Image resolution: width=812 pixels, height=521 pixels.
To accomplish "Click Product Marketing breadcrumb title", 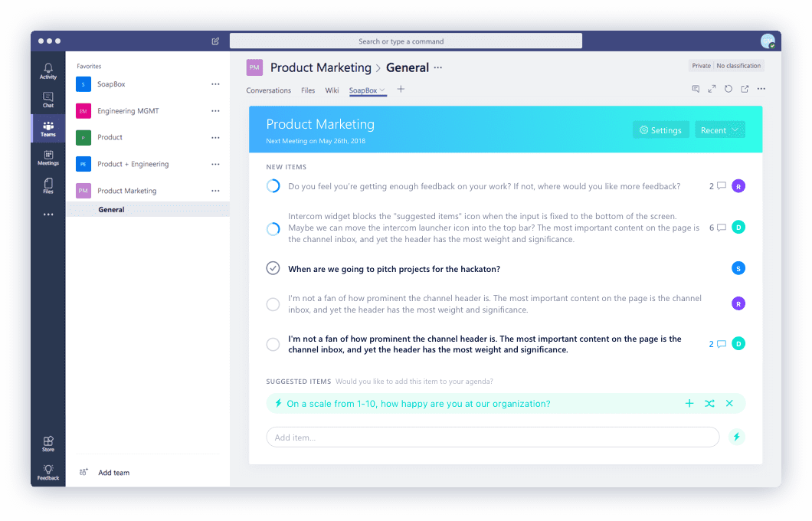I will (320, 67).
